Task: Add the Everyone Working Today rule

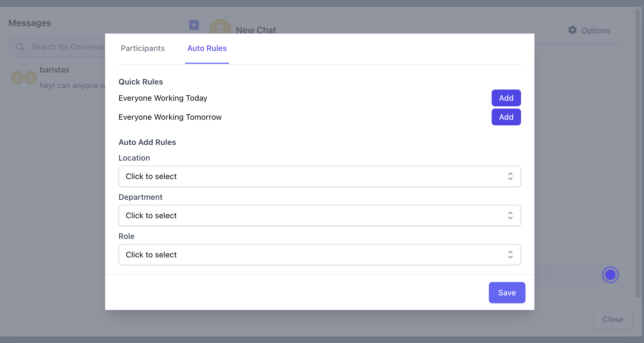Action: point(506,98)
